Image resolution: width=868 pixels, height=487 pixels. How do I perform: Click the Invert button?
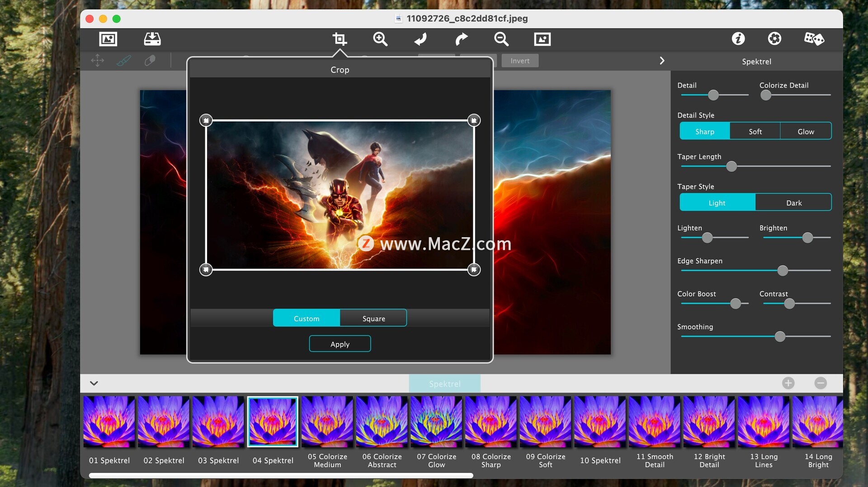click(520, 61)
